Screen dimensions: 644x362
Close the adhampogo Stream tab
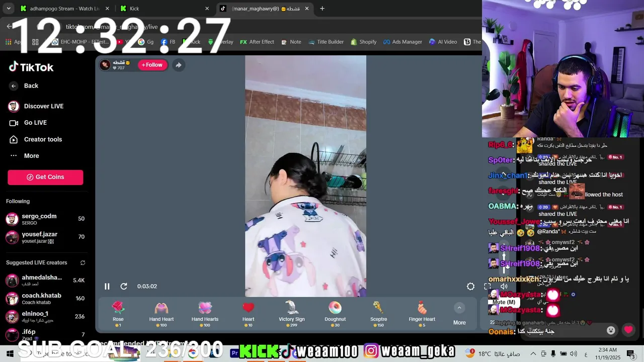pos(107,9)
